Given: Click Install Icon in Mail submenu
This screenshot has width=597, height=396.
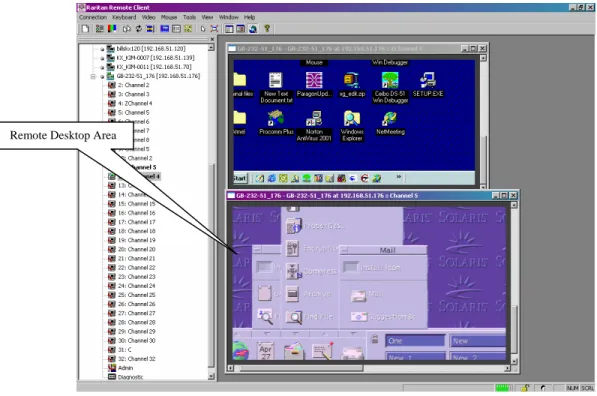Looking at the screenshot, I should [x=371, y=268].
